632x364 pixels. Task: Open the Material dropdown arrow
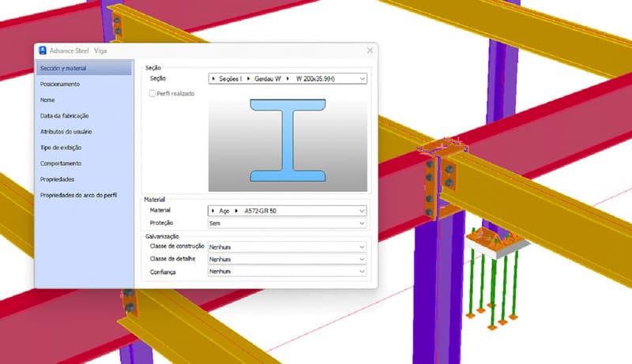coord(362,211)
